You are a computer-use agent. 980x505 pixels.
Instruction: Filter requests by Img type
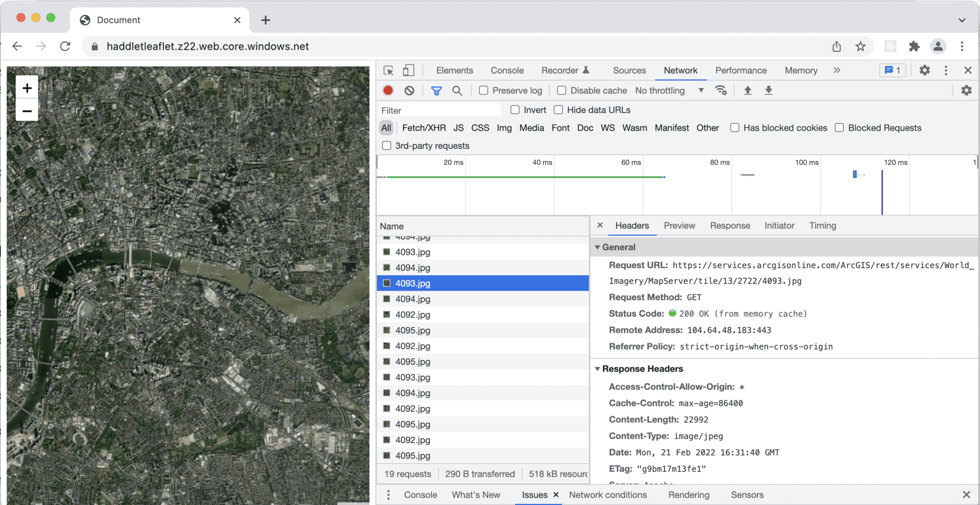click(504, 128)
